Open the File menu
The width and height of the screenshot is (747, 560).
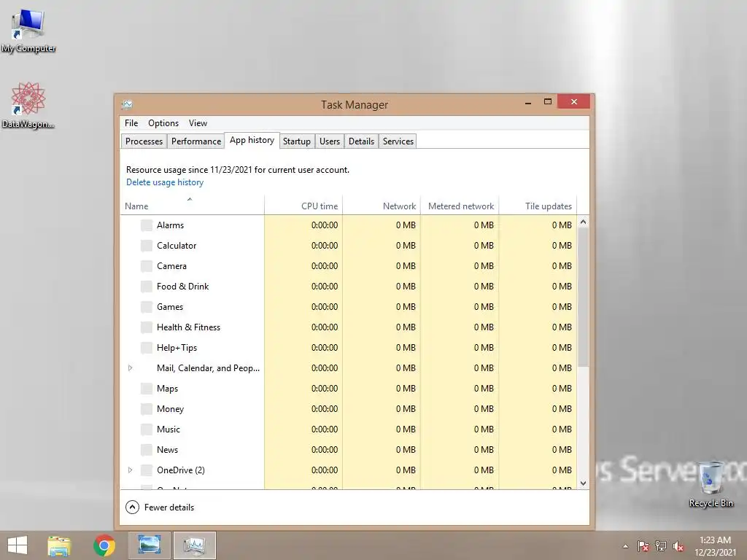[131, 123]
